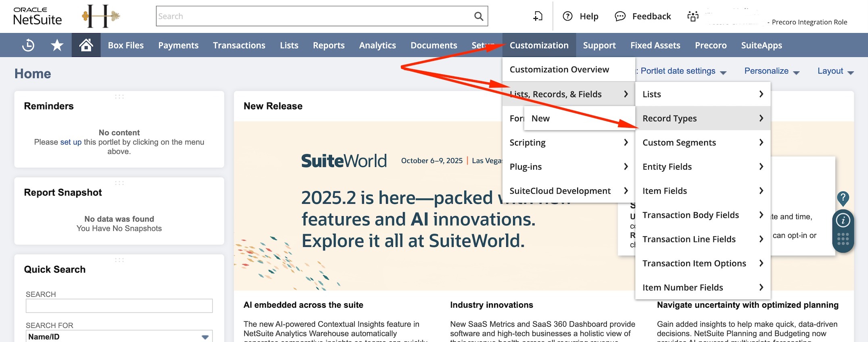The image size is (868, 342).
Task: Expand the Entity Fields submenu
Action: pos(703,167)
